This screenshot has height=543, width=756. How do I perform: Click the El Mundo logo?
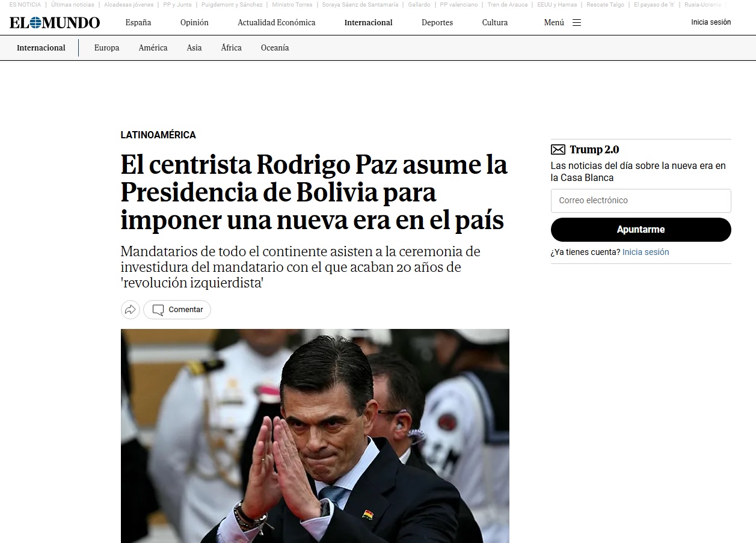(x=55, y=23)
